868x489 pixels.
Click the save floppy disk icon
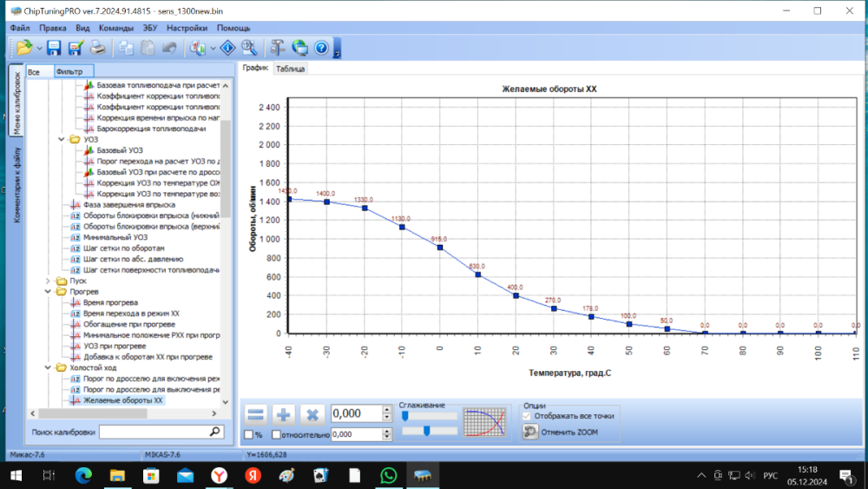pos(54,48)
